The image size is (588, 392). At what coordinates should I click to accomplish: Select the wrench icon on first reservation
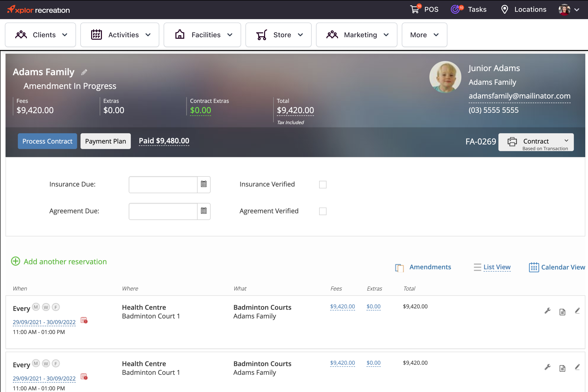548,311
